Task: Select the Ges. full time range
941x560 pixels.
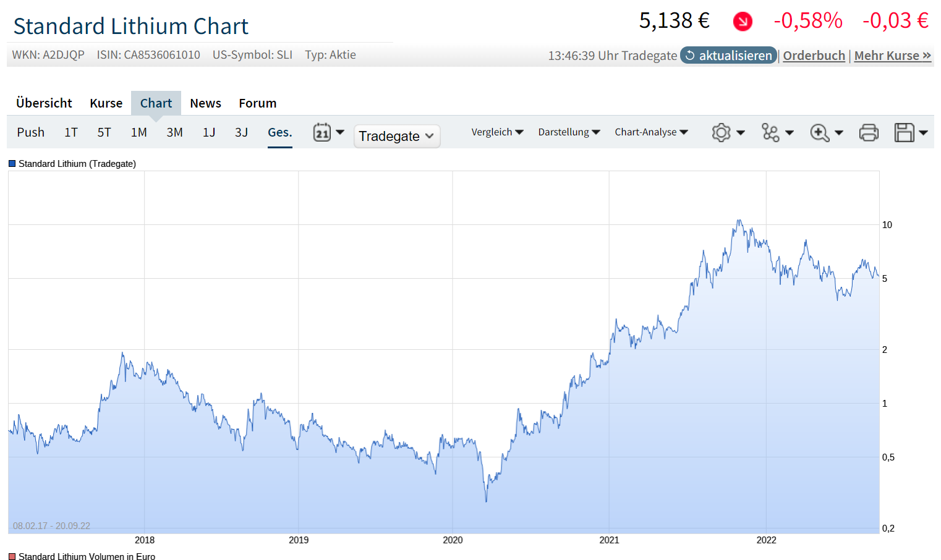Action: [280, 132]
